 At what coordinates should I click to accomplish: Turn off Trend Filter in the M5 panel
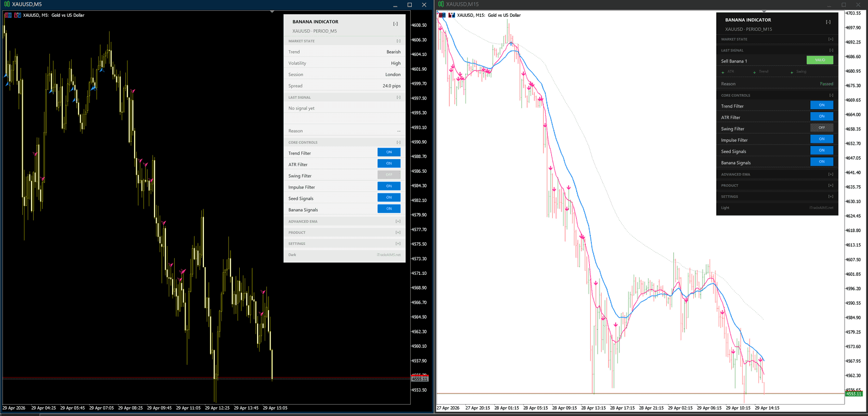tap(389, 152)
